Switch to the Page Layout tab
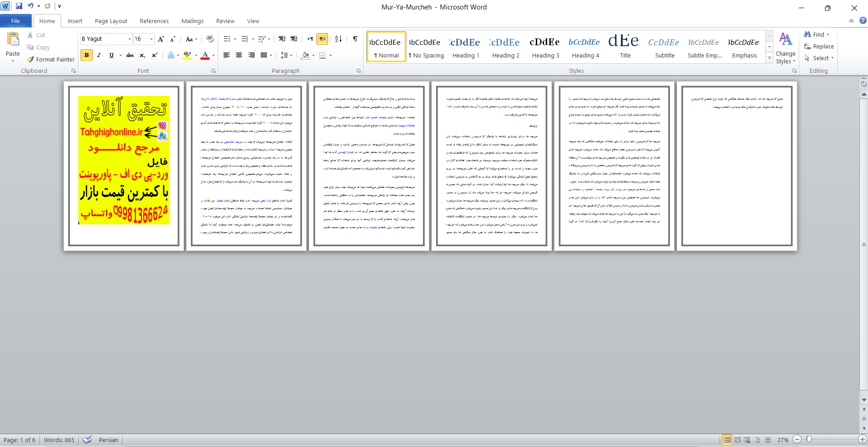 (111, 21)
